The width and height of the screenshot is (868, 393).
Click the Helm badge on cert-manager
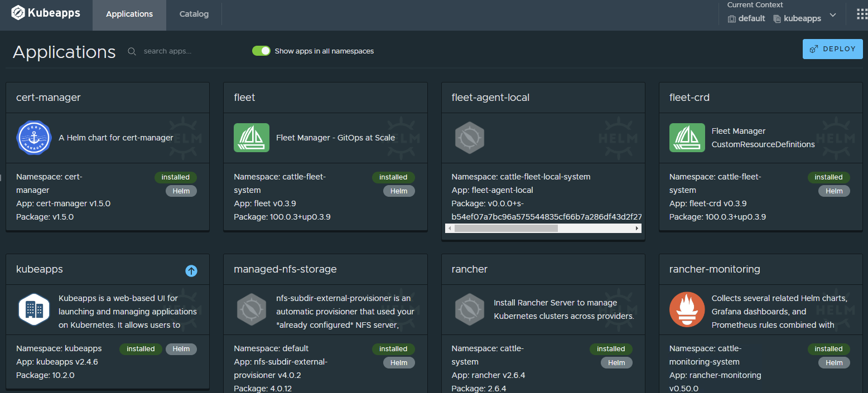click(x=181, y=191)
